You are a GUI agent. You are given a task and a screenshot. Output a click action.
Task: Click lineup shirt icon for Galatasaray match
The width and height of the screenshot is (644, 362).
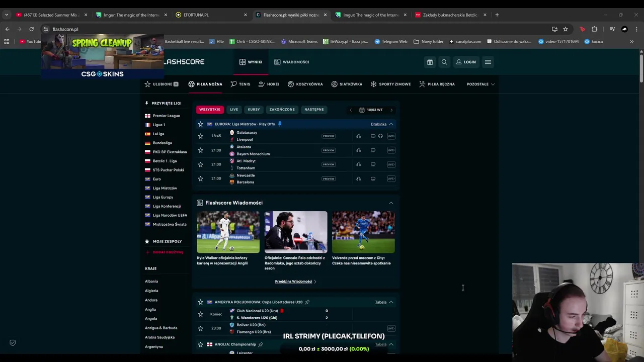click(x=380, y=136)
